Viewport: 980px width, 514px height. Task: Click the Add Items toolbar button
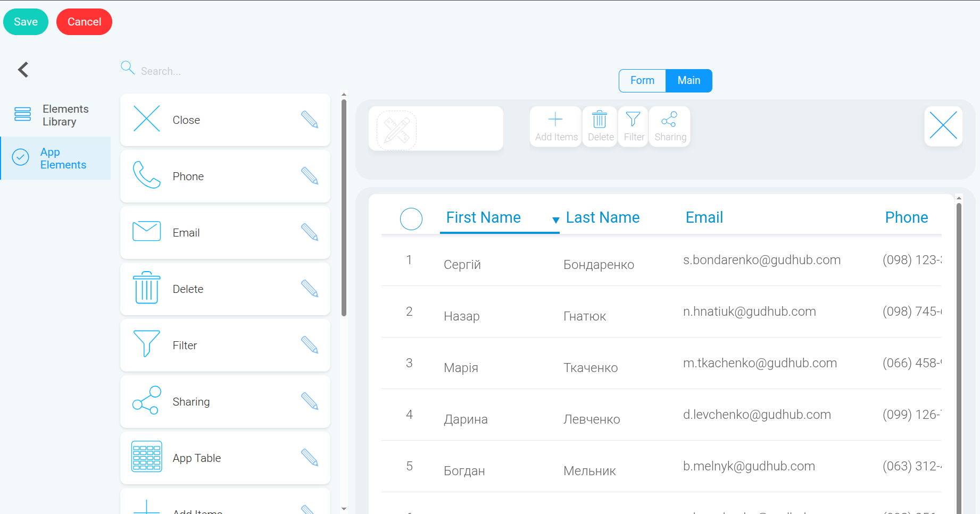(x=556, y=127)
